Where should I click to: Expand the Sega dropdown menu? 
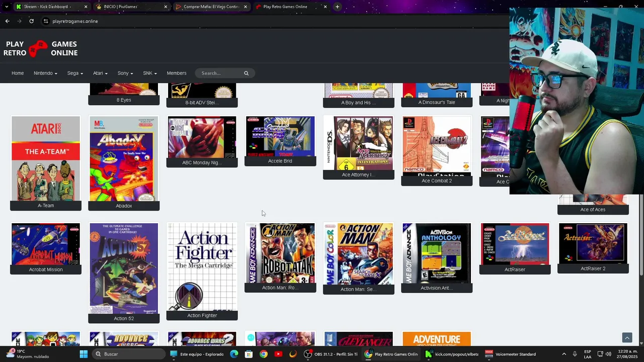[75, 73]
